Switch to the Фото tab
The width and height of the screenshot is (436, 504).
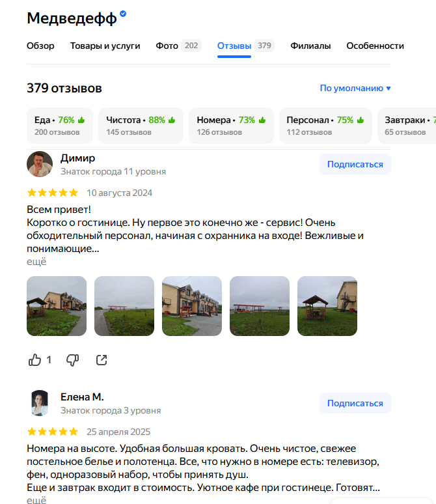click(179, 46)
